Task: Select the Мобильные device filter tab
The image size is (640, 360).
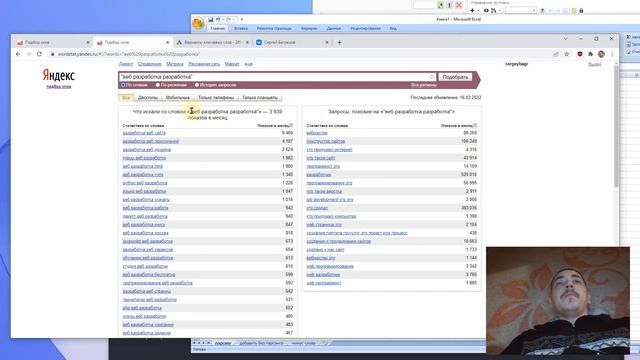Action: point(178,98)
